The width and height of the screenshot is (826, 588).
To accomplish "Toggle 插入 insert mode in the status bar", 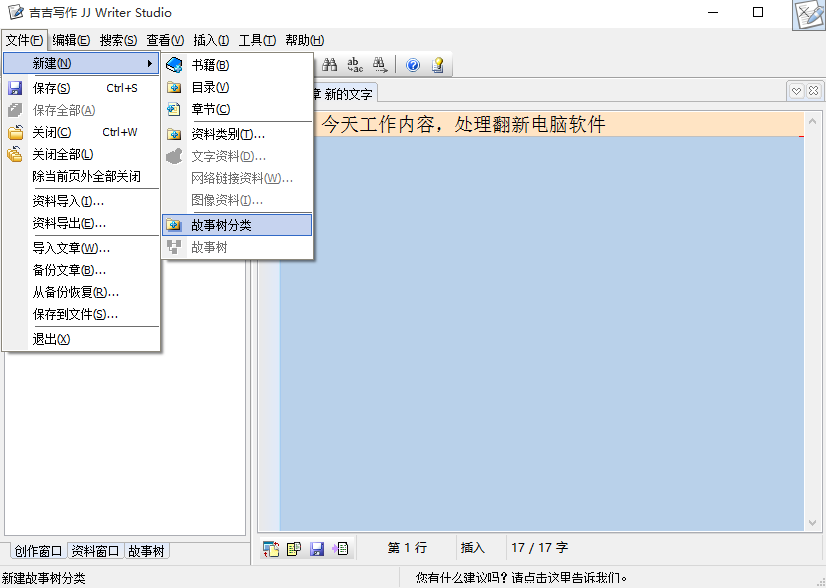I will click(x=474, y=547).
